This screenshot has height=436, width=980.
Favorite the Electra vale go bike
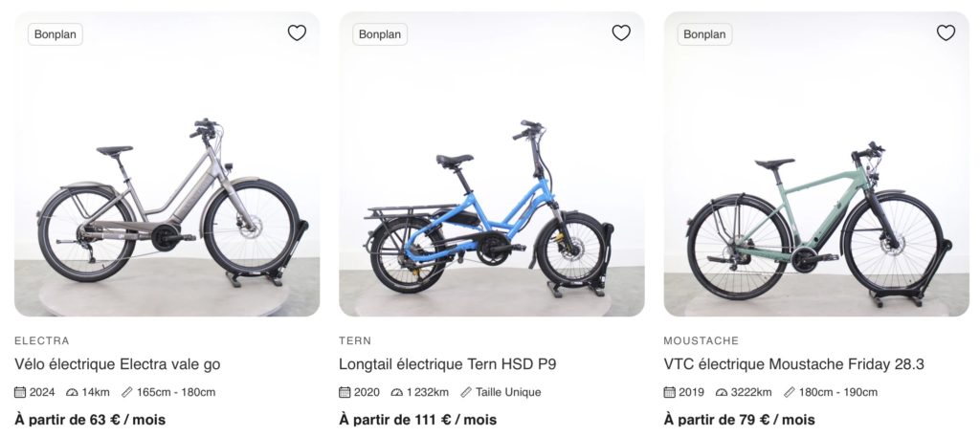point(297,33)
